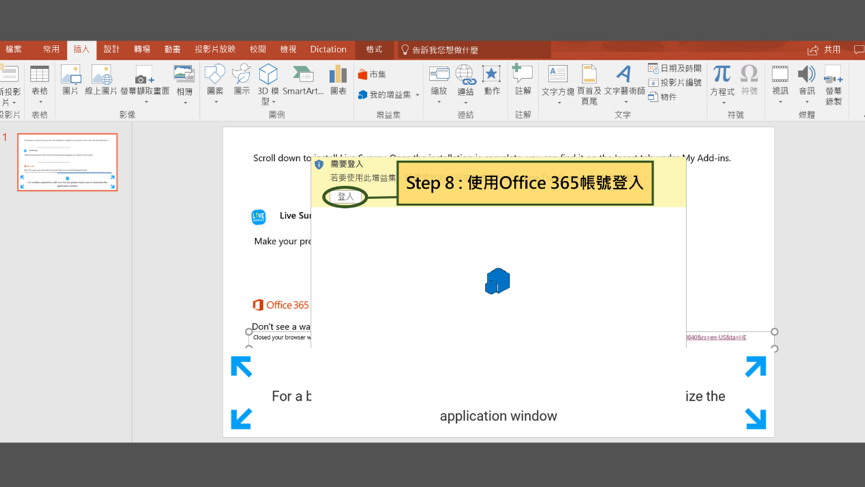Expand the Screenshot dropdown arrow
The image size is (865, 487).
point(146,102)
